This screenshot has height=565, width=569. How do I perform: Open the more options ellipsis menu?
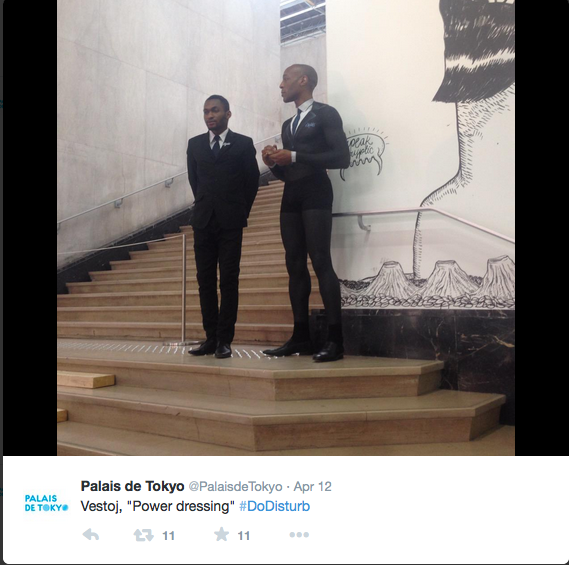pos(299,535)
